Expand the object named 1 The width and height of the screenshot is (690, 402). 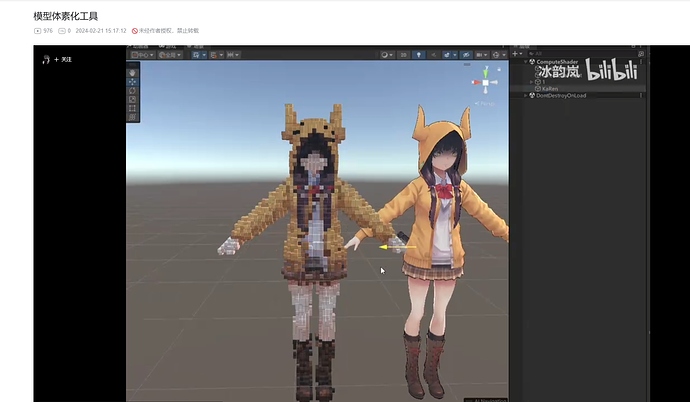pyautogui.click(x=531, y=82)
